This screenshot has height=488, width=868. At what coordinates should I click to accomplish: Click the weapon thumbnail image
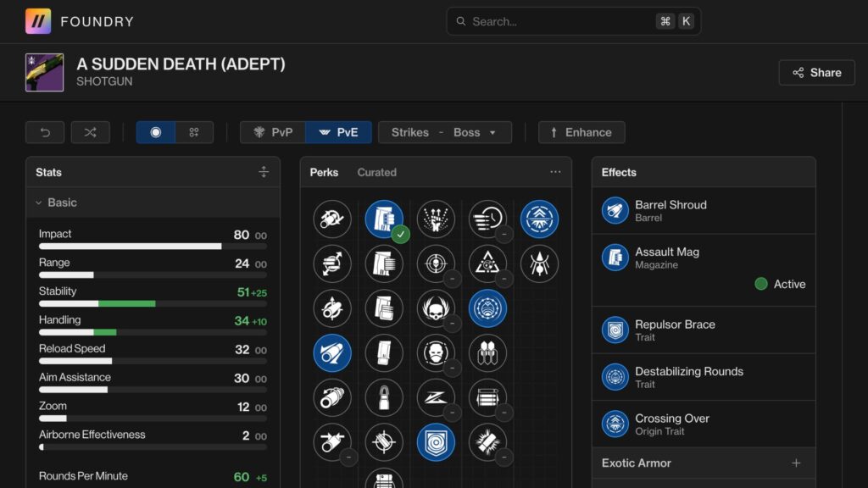44,73
